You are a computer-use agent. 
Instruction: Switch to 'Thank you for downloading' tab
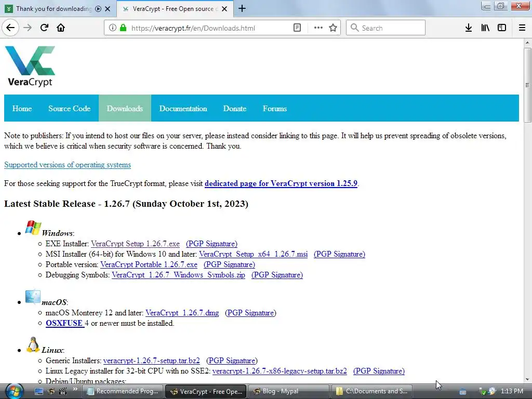52,9
